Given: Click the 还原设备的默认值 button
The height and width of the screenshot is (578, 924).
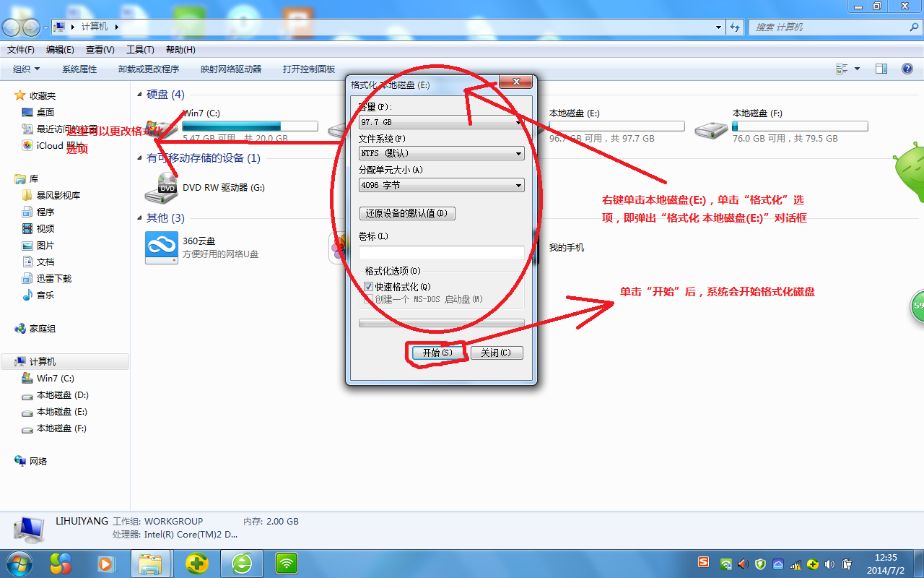Looking at the screenshot, I should point(407,213).
